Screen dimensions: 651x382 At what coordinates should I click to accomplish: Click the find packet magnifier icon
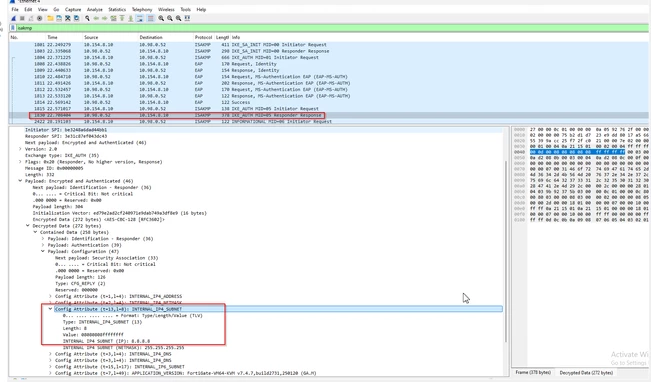[x=87, y=18]
